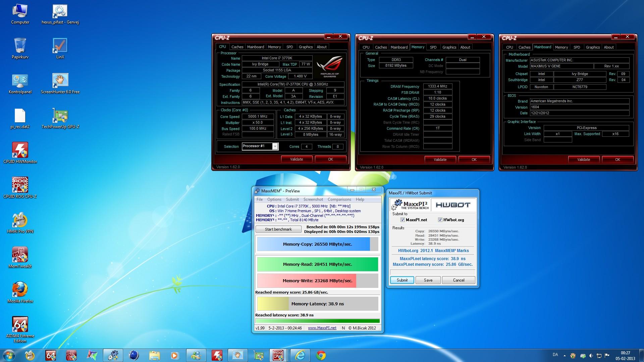Open the Processor #1 selection dropdown

pyautogui.click(x=275, y=146)
